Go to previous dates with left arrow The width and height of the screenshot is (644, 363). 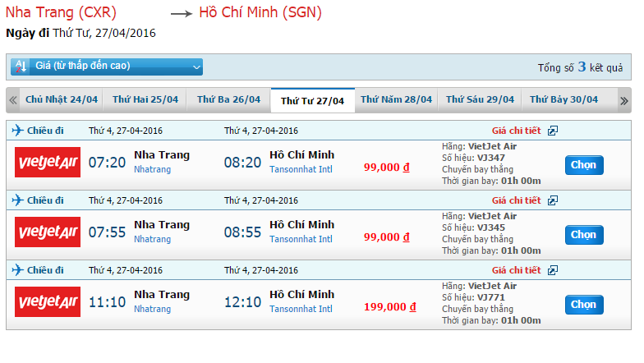13,100
